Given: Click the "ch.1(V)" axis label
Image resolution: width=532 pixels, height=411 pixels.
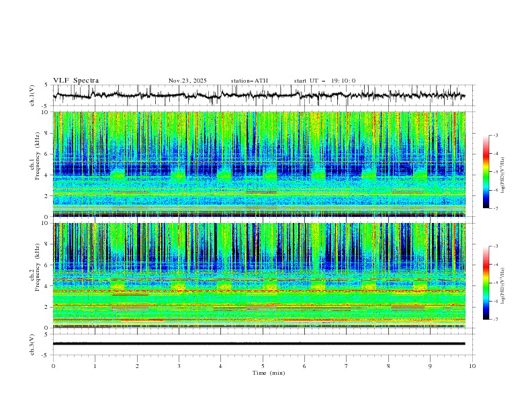Looking at the screenshot, I should (32, 95).
